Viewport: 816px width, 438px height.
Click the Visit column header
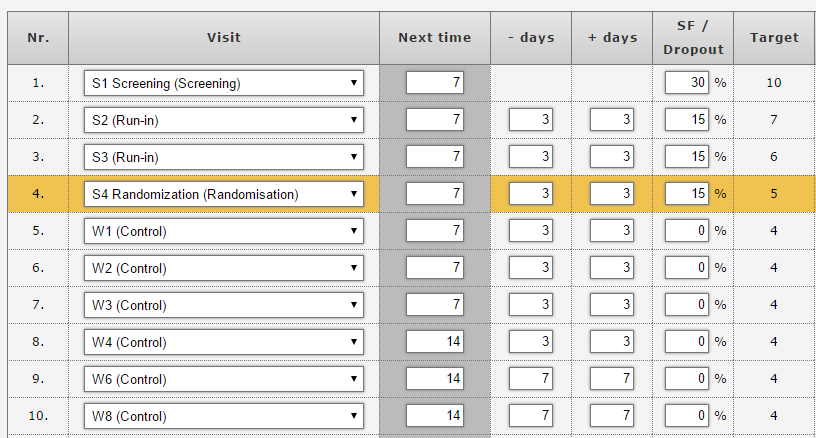click(223, 38)
